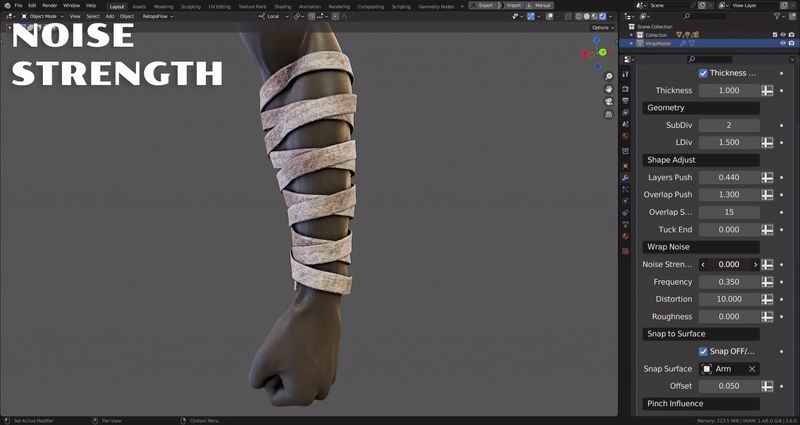Open the Tool properties tab

coord(626,74)
